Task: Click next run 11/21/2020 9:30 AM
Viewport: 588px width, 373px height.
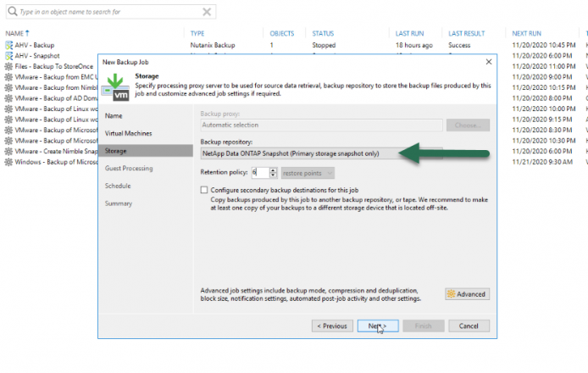Action: pyautogui.click(x=542, y=162)
